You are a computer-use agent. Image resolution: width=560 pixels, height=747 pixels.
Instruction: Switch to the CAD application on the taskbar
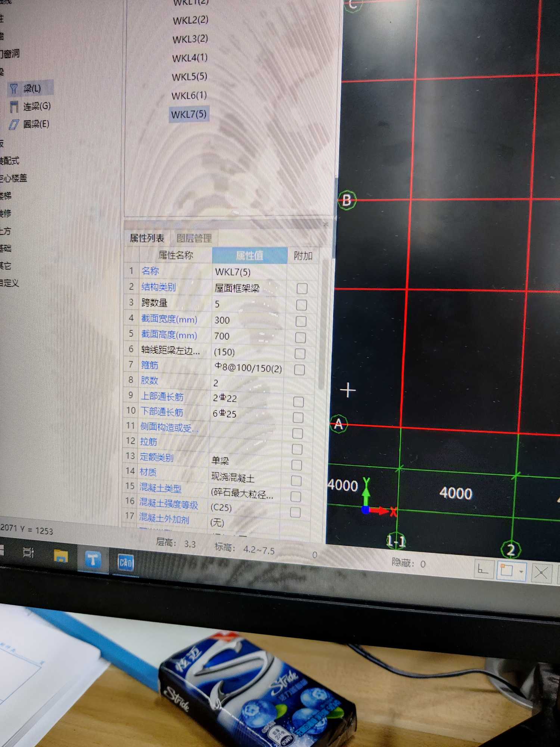click(126, 562)
